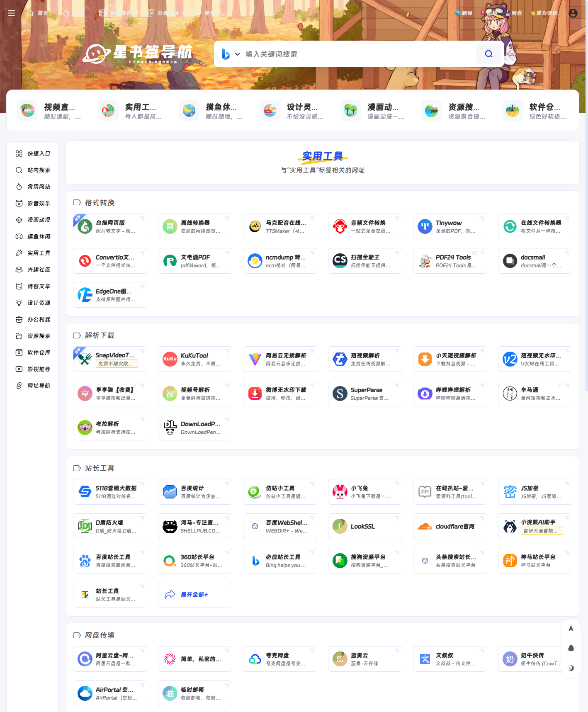Screen dimensions: 588x712
Task: Toggle dark mode with the moon icon
Action: (571, 668)
